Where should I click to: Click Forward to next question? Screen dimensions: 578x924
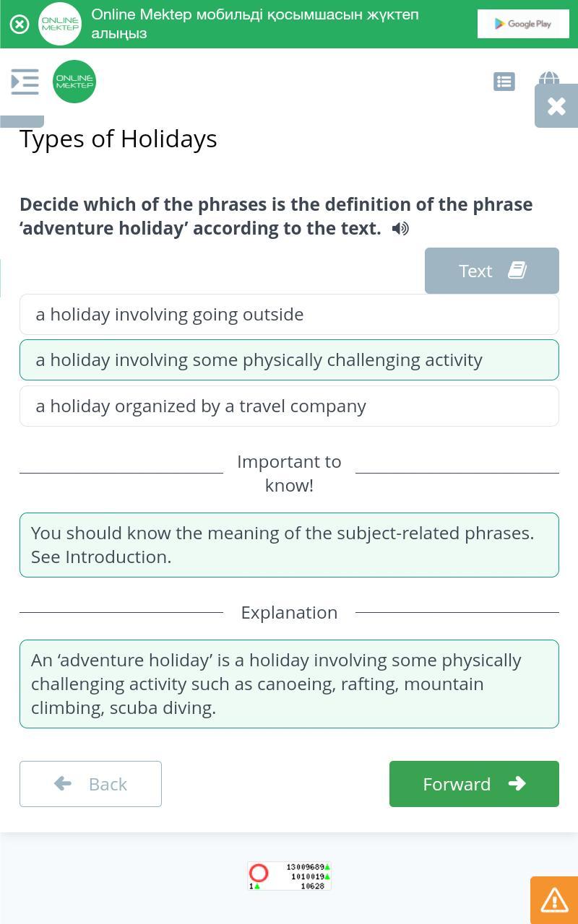pyautogui.click(x=474, y=784)
